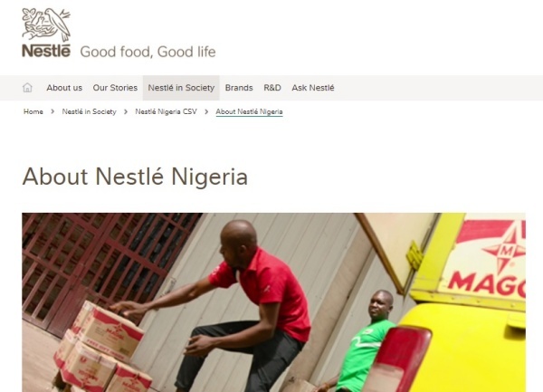Open the Brands menu item

(x=239, y=88)
